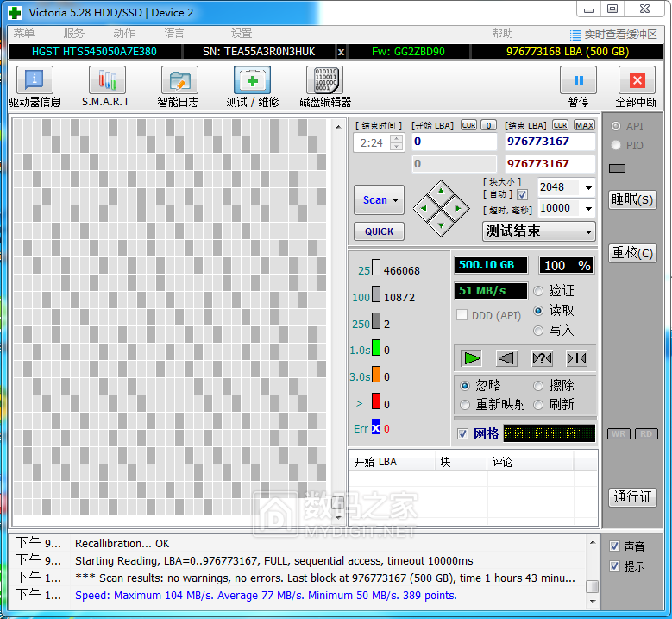Open the 帮助 menu
This screenshot has height=619, width=672.
click(502, 34)
